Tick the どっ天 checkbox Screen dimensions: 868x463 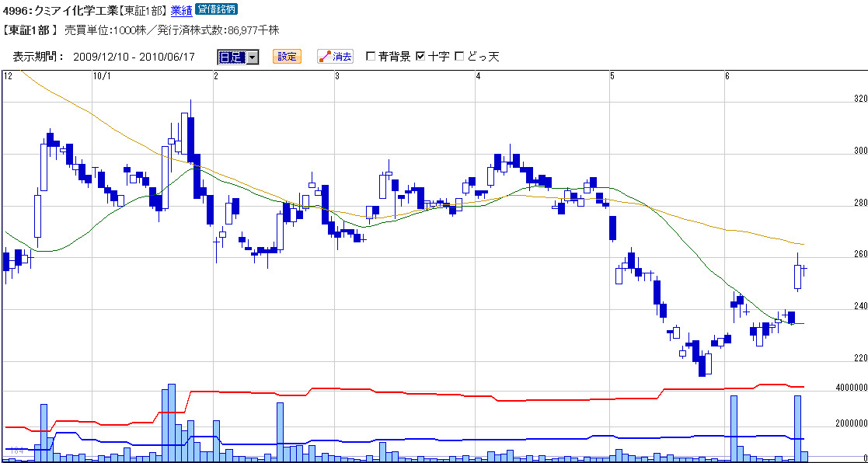click(x=459, y=57)
